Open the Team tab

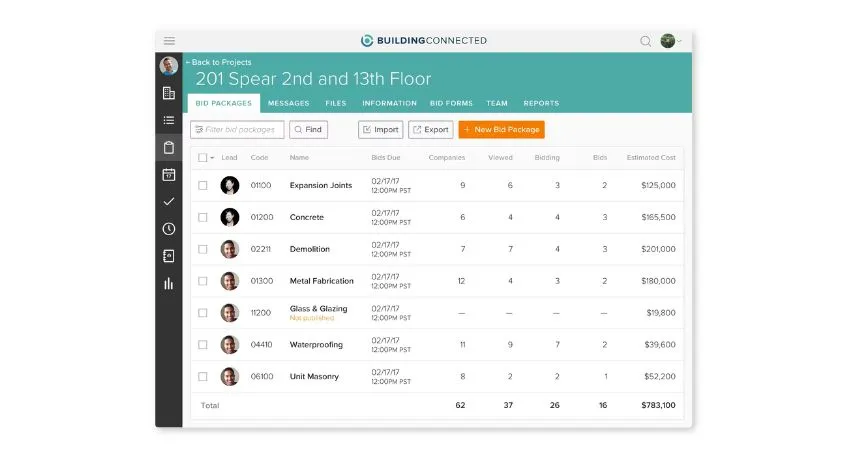tap(497, 103)
